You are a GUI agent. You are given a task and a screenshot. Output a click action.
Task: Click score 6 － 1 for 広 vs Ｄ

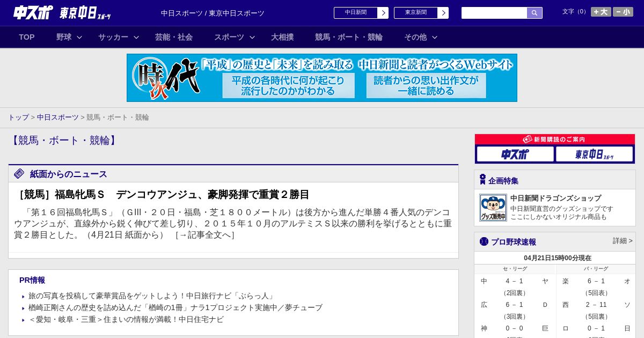(x=514, y=305)
